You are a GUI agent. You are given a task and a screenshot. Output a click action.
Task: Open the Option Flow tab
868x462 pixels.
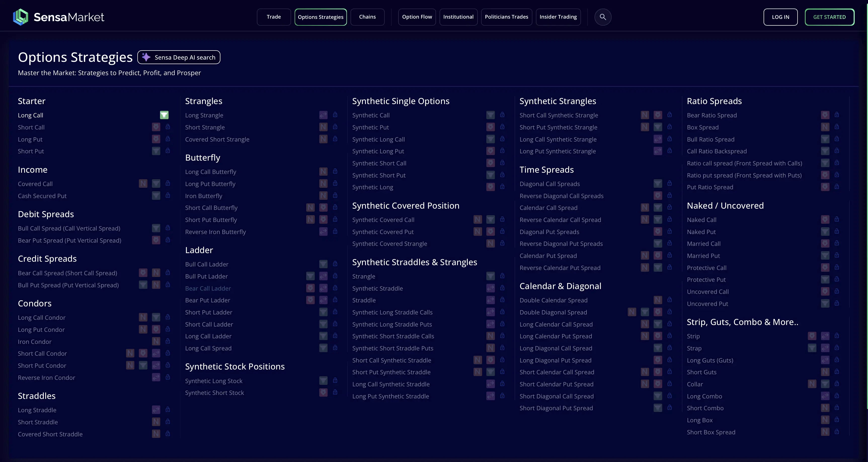417,17
